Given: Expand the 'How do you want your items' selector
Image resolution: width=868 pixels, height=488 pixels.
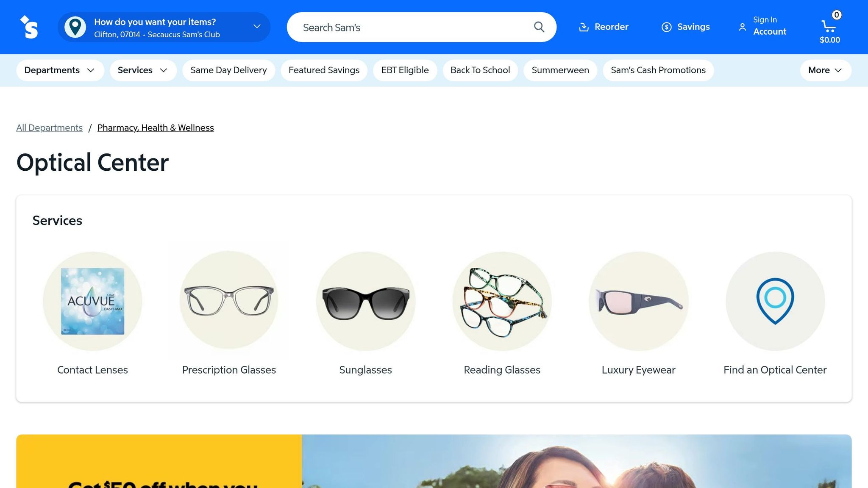Looking at the screenshot, I should point(164,27).
